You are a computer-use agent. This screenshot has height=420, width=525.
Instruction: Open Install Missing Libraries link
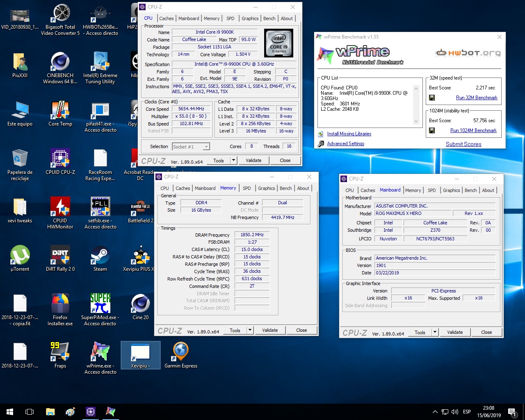(x=349, y=134)
